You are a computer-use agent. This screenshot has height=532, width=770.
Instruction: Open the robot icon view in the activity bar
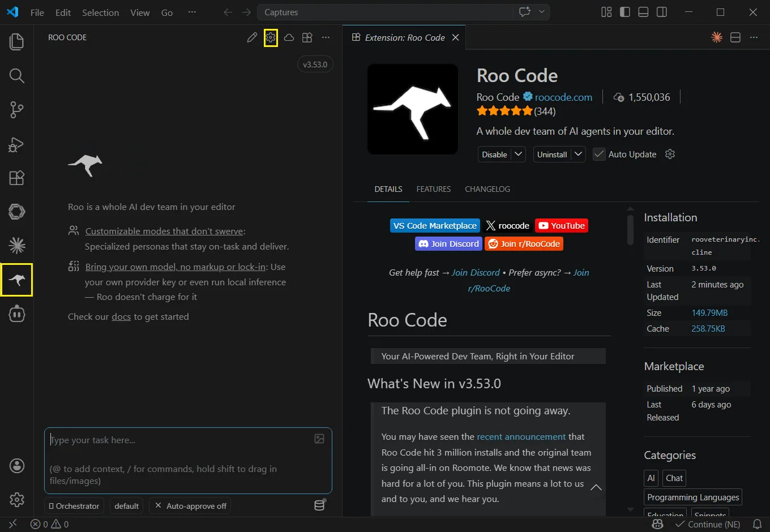coord(16,314)
